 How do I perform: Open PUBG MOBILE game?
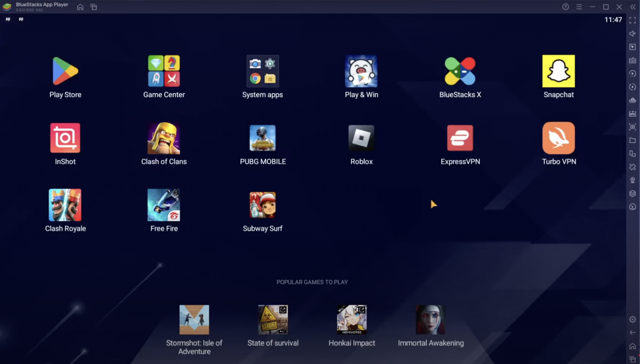coord(262,138)
